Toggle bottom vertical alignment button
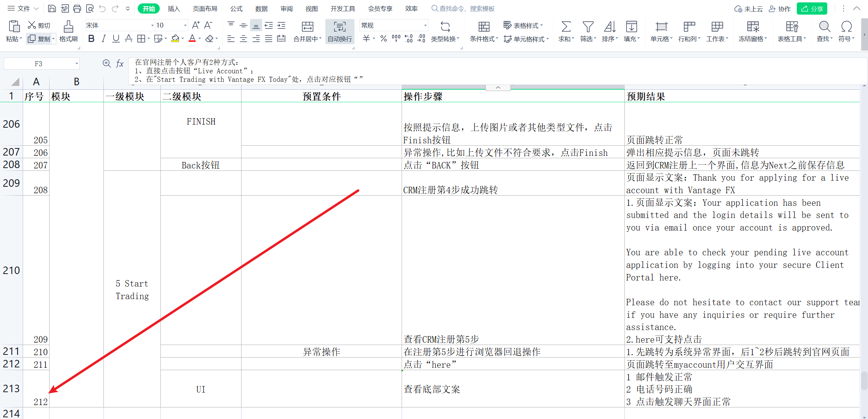The image size is (868, 419). (x=256, y=25)
